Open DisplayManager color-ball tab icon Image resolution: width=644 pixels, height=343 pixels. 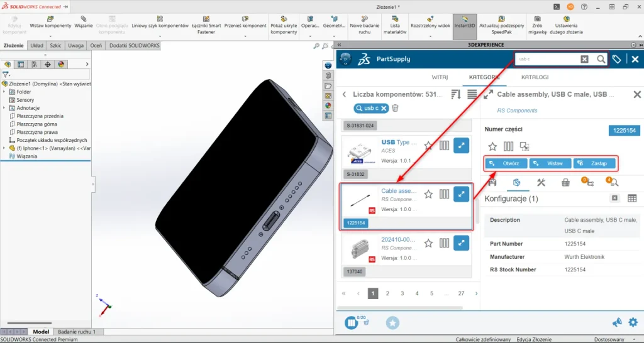tap(61, 64)
